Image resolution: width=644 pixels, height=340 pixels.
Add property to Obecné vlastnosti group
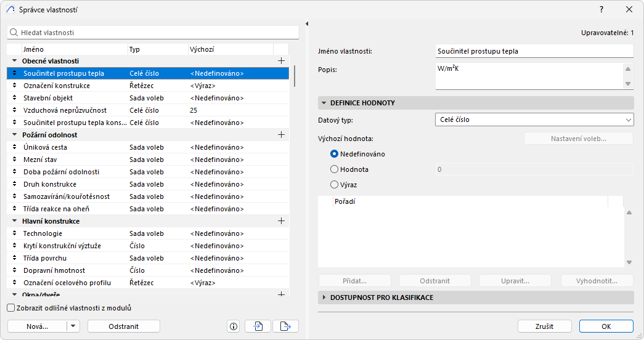coord(281,61)
